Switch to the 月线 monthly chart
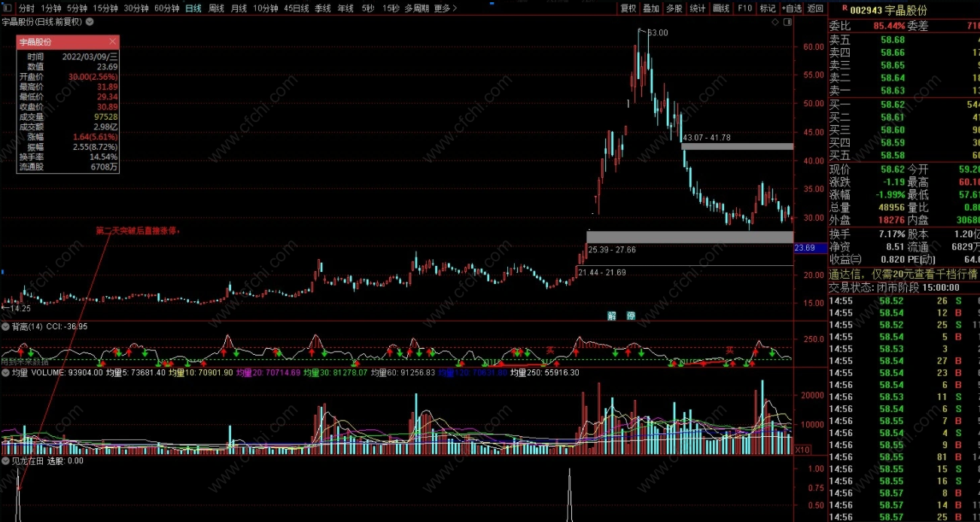The height and width of the screenshot is (522, 980). (239, 8)
